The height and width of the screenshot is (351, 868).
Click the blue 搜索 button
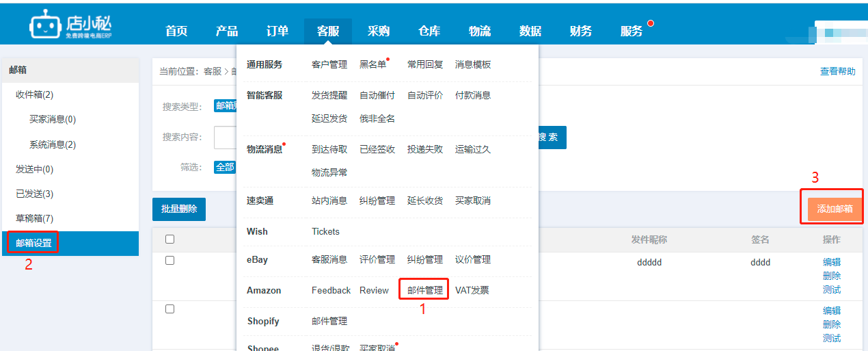point(552,138)
